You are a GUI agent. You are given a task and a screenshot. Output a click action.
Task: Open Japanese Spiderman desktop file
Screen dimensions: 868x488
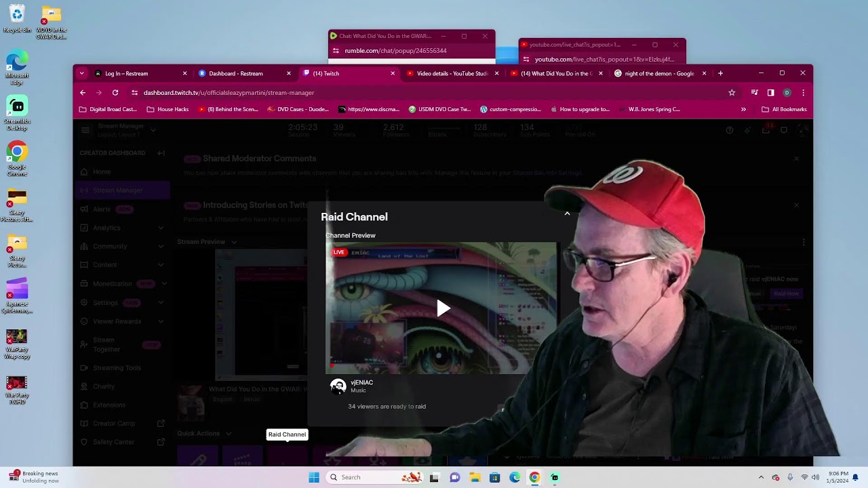point(17,296)
